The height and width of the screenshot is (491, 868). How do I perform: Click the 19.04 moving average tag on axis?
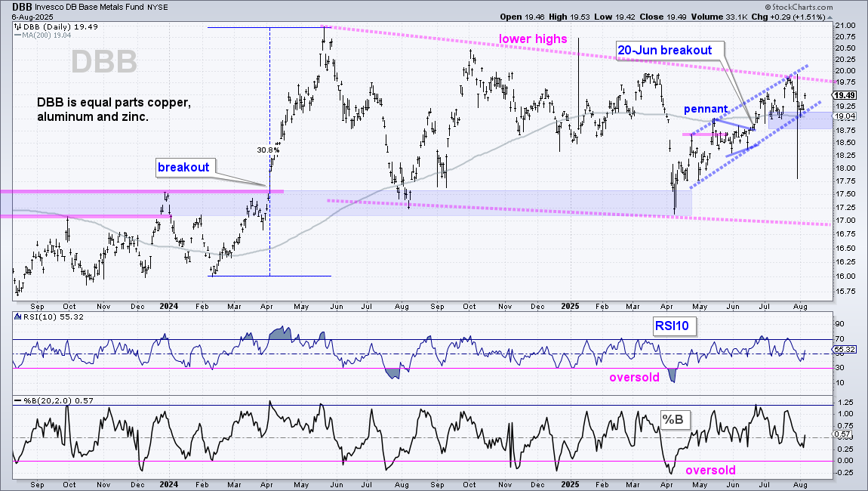click(x=845, y=116)
